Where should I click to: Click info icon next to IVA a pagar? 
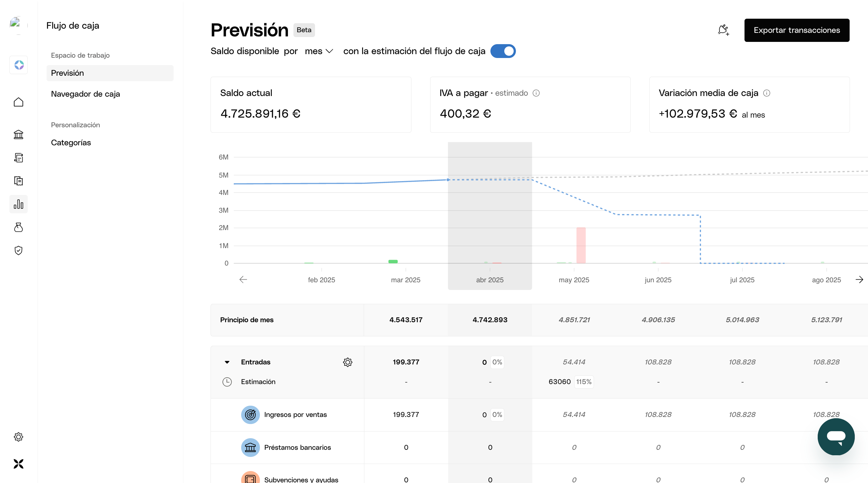click(x=536, y=93)
